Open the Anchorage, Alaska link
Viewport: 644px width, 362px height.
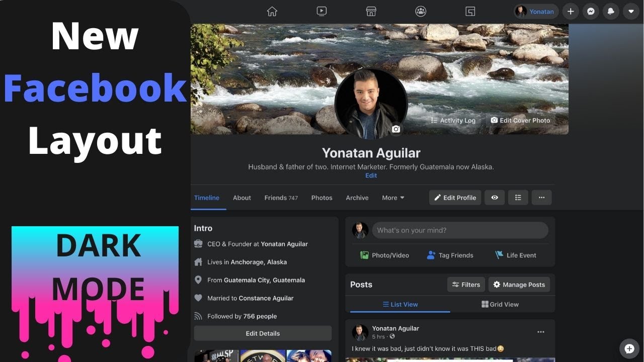259,262
